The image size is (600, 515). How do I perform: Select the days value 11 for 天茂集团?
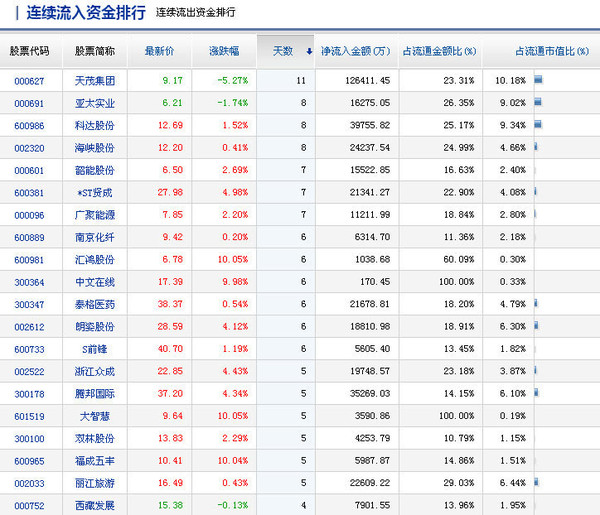[301, 81]
